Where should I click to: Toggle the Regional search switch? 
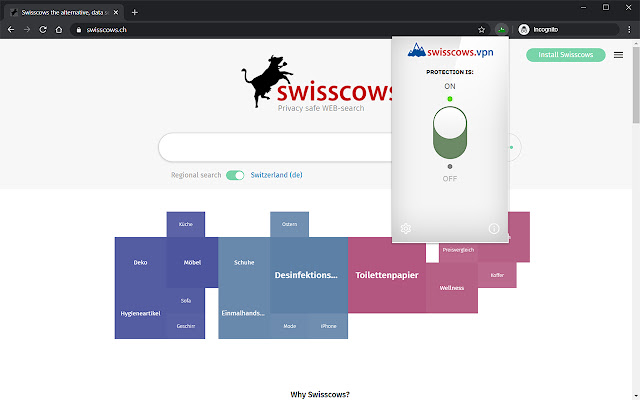(235, 175)
